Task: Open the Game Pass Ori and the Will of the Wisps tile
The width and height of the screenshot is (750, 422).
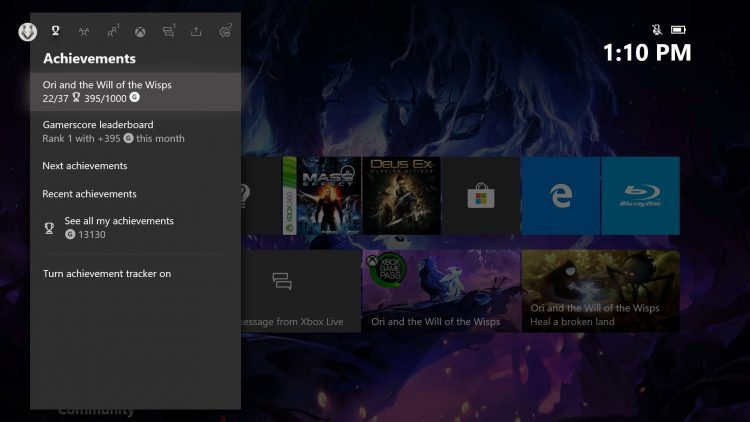Action: coord(441,291)
